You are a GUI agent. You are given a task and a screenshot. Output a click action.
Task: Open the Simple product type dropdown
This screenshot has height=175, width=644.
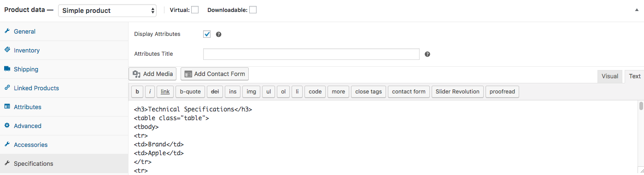107,10
